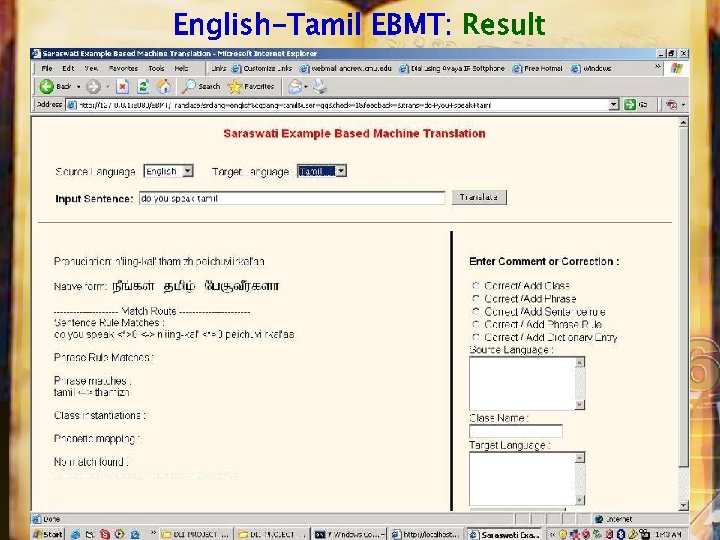Select Correct/Add Class radio button
720x540 pixels.
click(476, 286)
